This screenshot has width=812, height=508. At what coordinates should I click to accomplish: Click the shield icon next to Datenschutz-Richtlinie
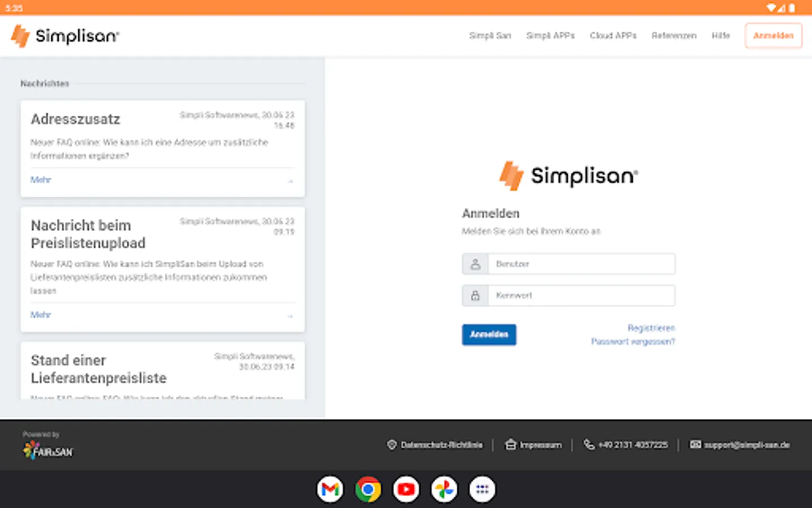pos(392,445)
